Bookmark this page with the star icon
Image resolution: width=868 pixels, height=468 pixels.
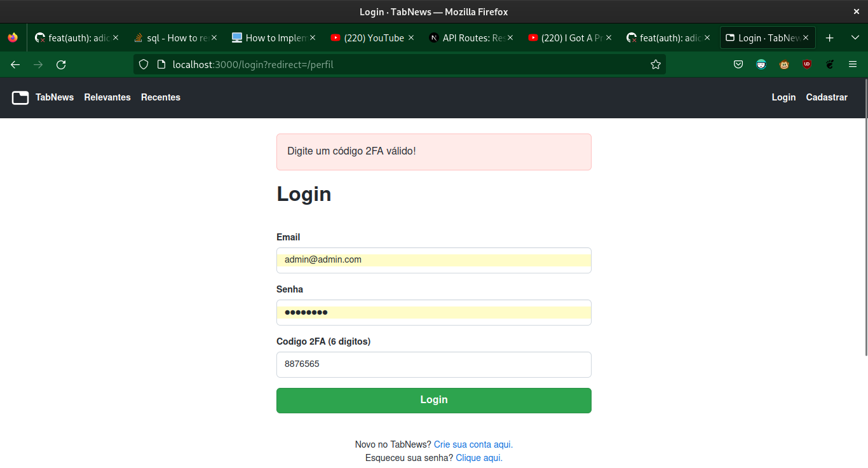coord(656,64)
